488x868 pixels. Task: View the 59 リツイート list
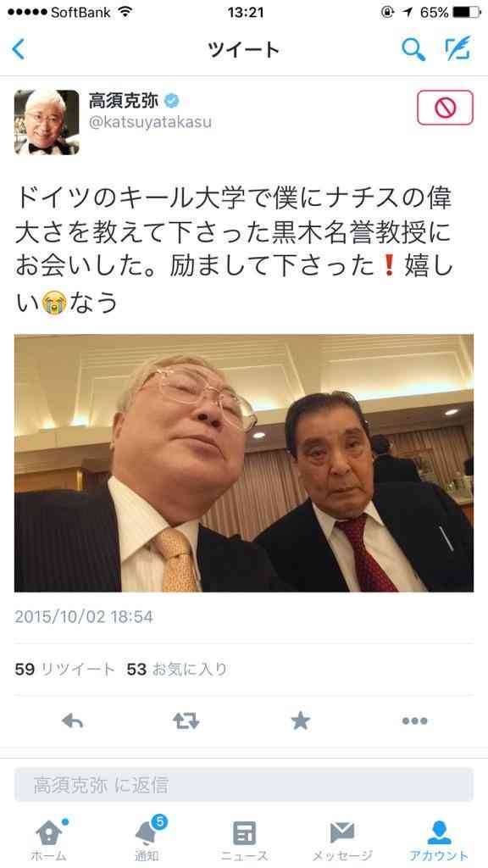(64, 670)
